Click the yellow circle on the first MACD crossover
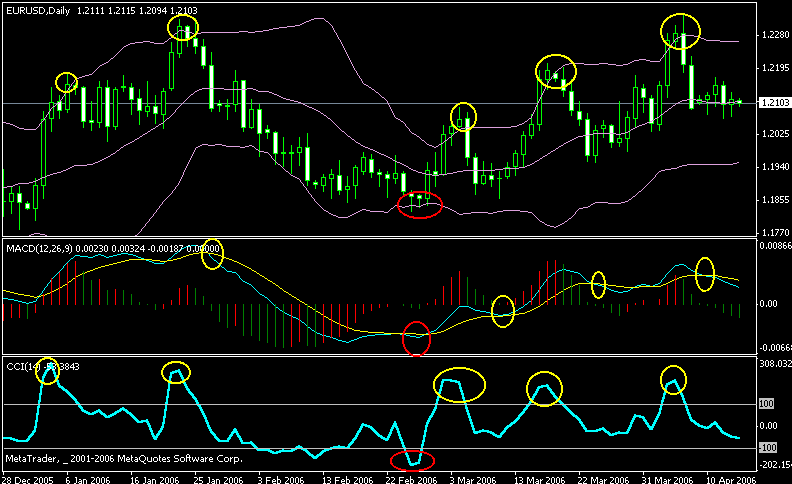 (x=212, y=254)
